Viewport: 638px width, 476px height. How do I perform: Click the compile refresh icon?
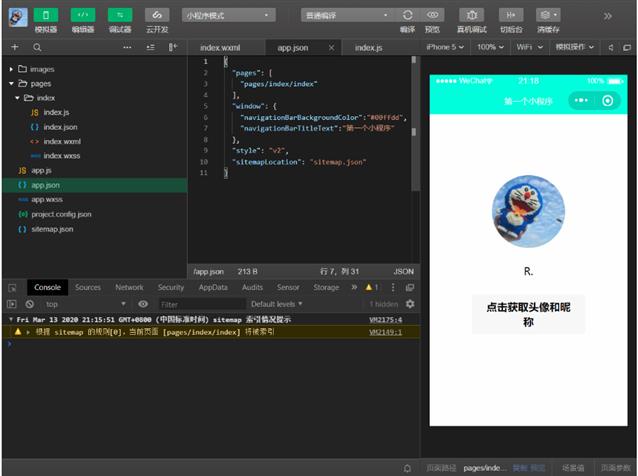(x=407, y=15)
